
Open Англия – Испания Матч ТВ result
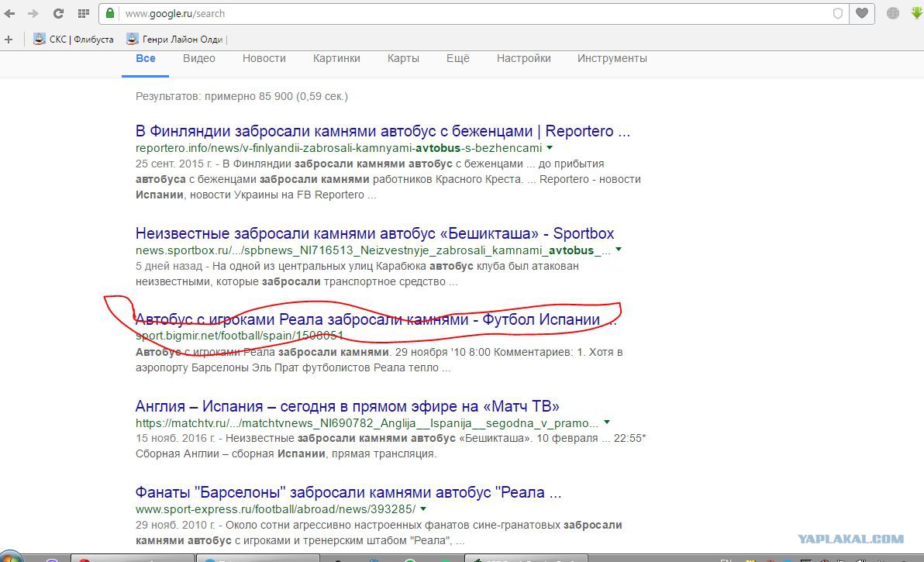347,406
